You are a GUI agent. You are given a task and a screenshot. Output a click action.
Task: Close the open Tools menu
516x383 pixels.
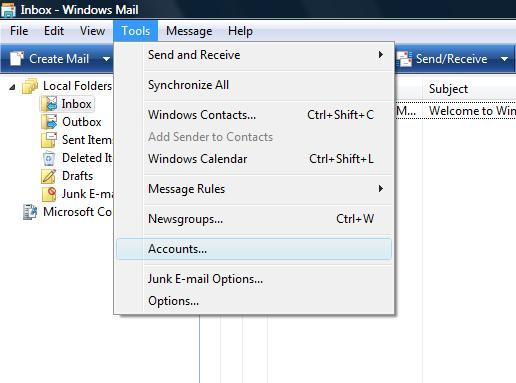click(x=135, y=31)
